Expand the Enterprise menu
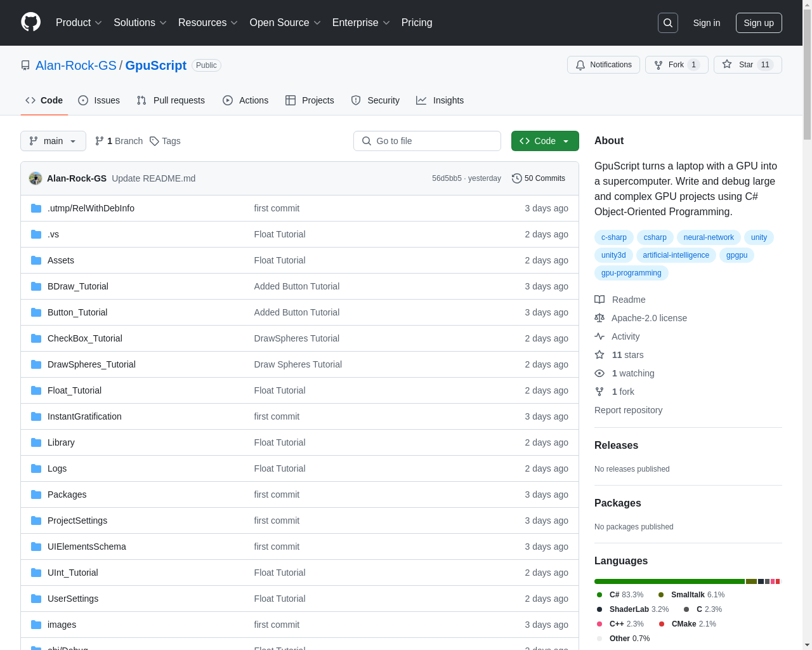This screenshot has height=650, width=812. click(x=361, y=23)
